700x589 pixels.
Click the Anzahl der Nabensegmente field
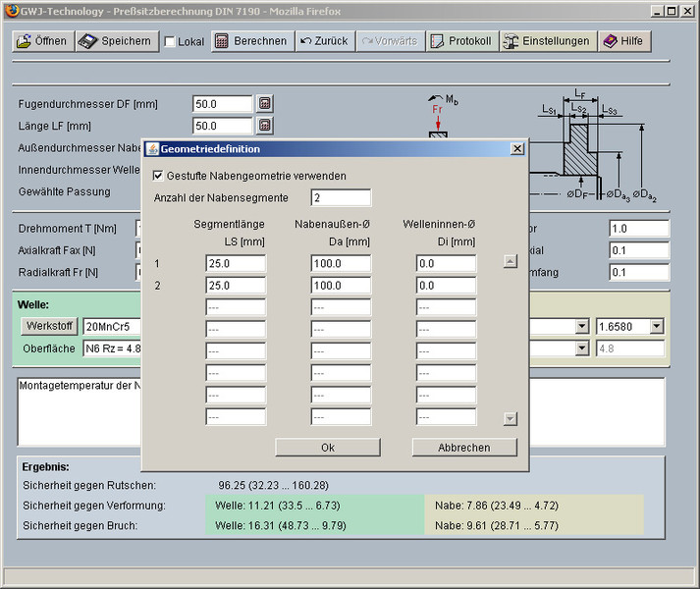(x=341, y=198)
